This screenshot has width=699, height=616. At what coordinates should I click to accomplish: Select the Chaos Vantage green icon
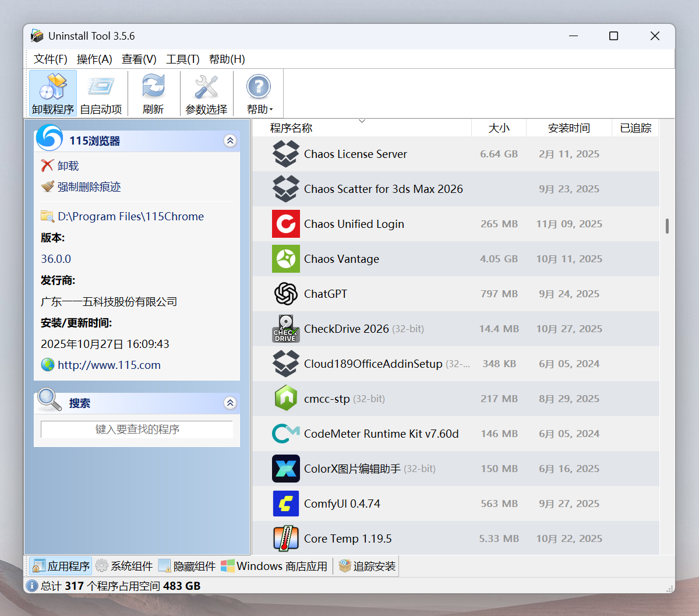point(286,259)
